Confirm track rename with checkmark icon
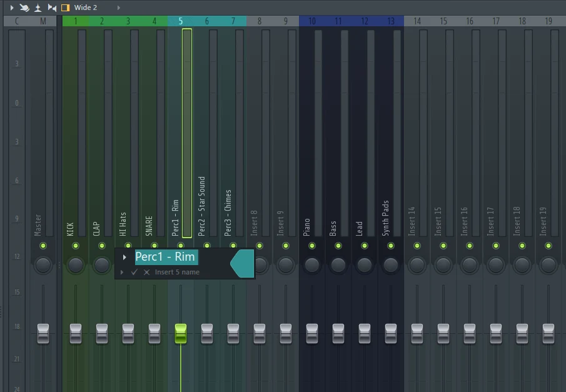566x392 pixels. point(134,273)
